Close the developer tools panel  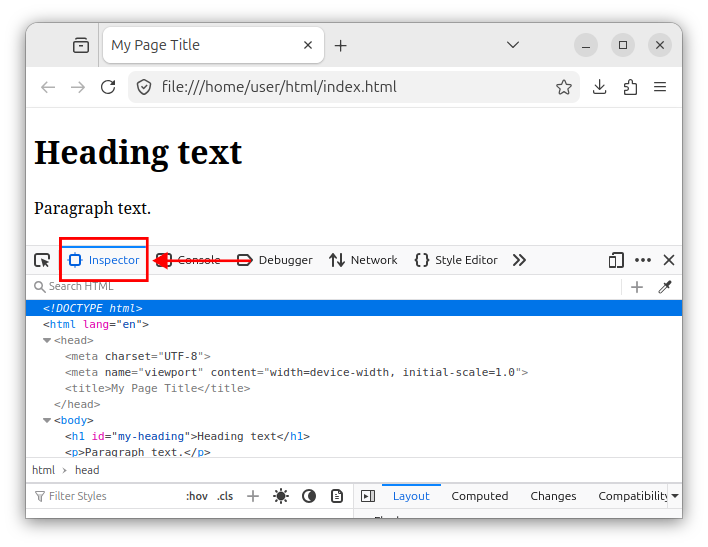pos(669,260)
